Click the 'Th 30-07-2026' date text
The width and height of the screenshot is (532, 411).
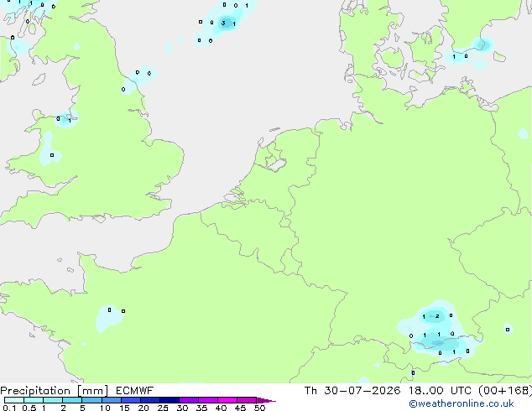[352, 391]
